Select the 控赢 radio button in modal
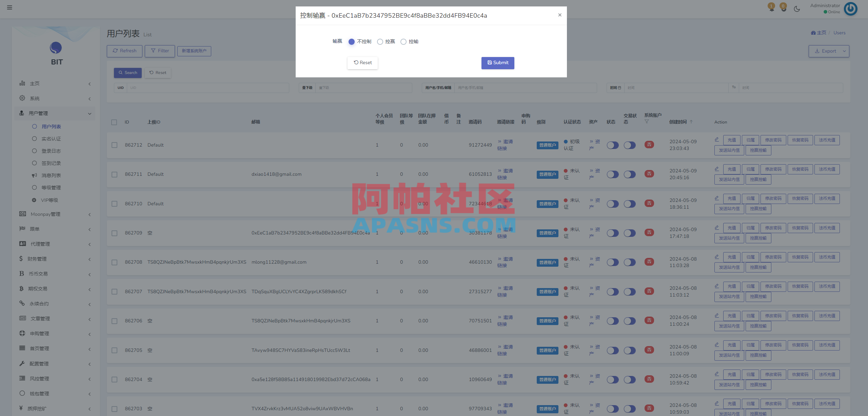The width and height of the screenshot is (868, 416). (380, 41)
